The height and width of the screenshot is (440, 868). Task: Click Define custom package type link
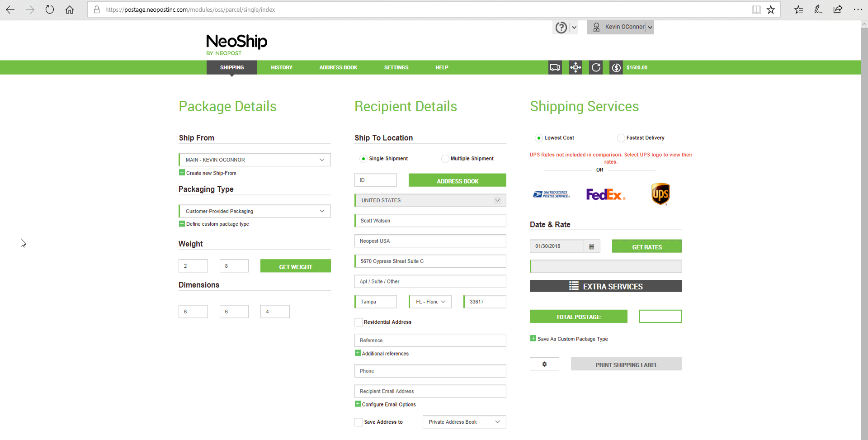click(217, 224)
